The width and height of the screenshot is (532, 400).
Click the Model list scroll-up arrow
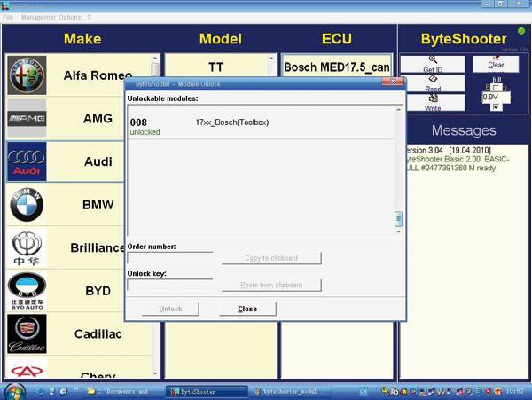coord(271,59)
